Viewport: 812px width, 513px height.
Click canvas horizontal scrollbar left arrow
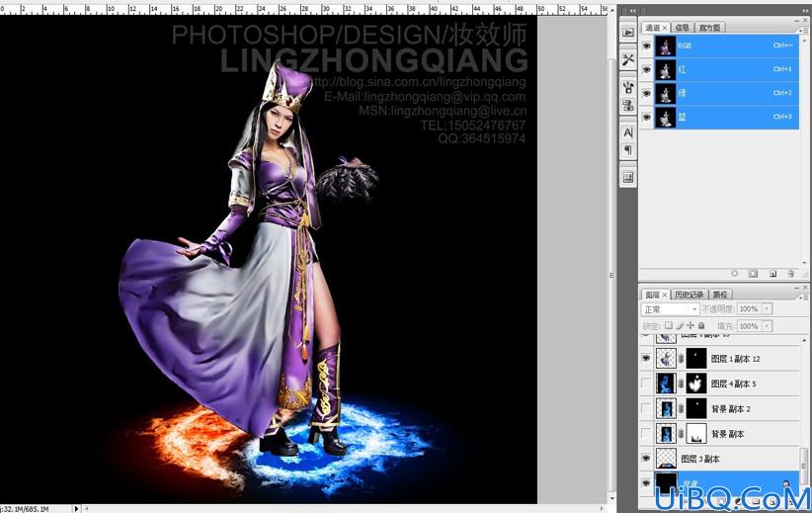click(x=87, y=509)
